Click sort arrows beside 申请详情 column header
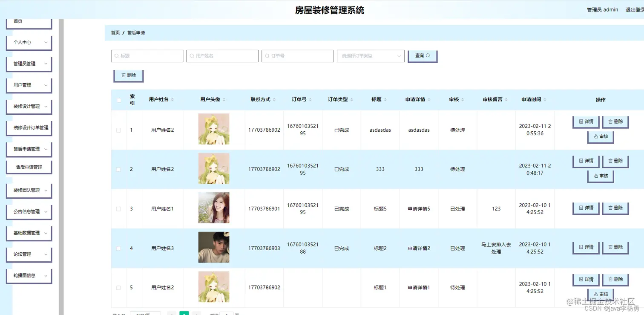Screen dimensions: 644x315 (429, 100)
